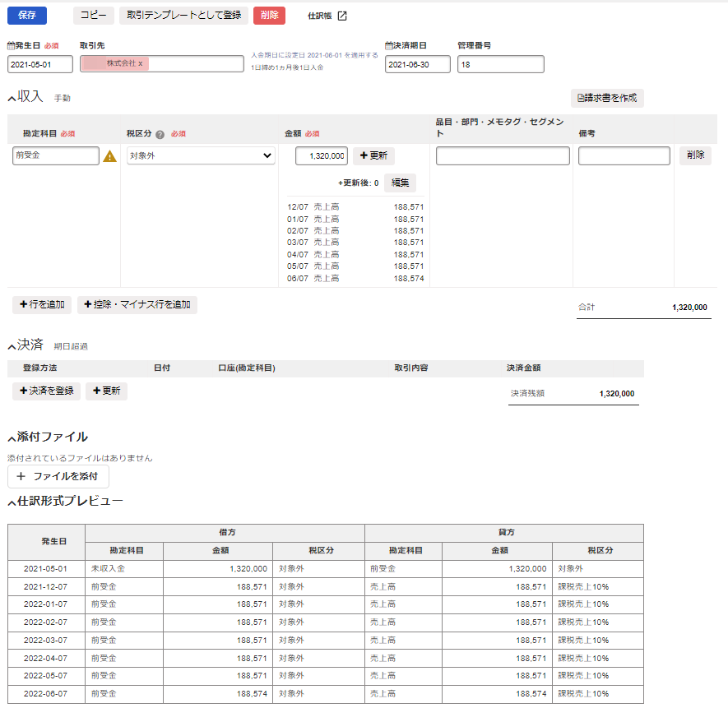
Task: Select the 12/07 売上高 update line
Action: click(x=355, y=207)
